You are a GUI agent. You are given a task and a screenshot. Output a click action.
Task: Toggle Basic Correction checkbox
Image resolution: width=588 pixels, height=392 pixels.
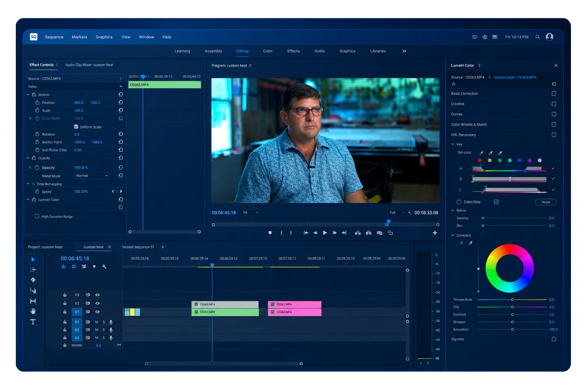pos(554,93)
